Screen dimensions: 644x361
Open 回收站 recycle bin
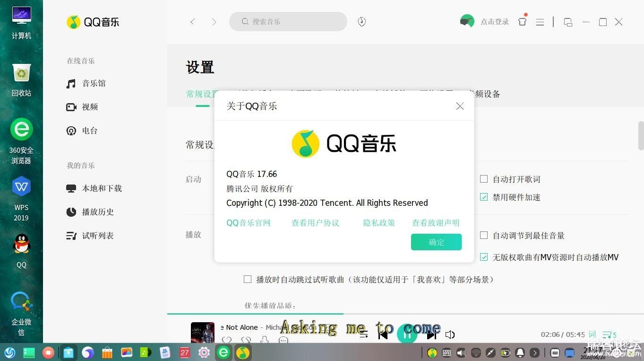point(21,80)
